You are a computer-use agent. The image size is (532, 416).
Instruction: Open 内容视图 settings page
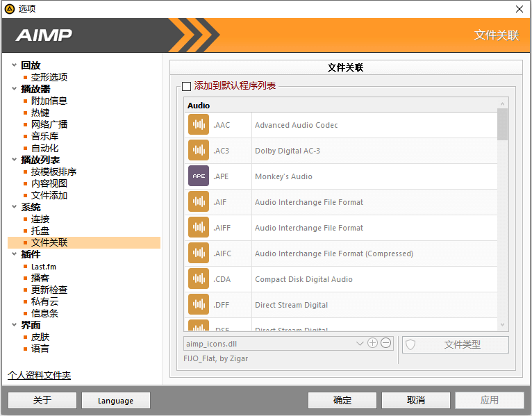(49, 183)
